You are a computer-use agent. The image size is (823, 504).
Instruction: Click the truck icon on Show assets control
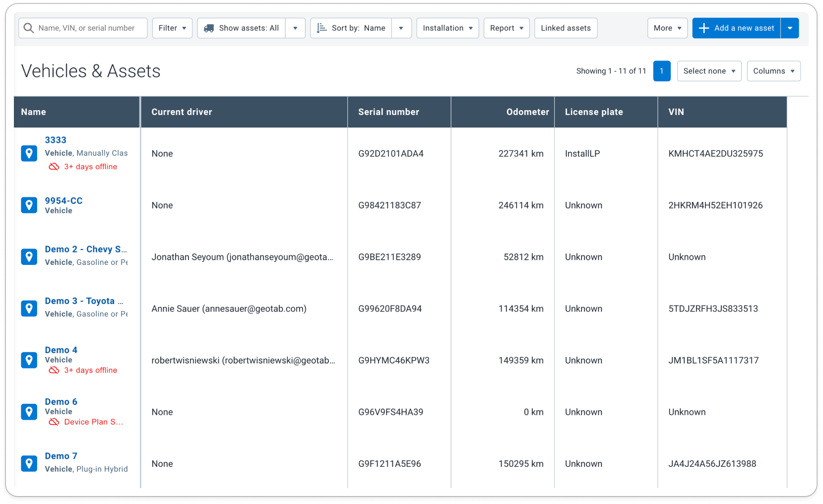[210, 28]
